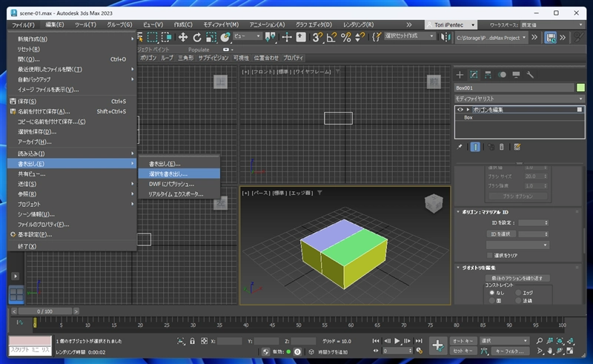The width and height of the screenshot is (593, 364).
Task: Open the Utilities wrench tab icon
Action: (x=530, y=75)
